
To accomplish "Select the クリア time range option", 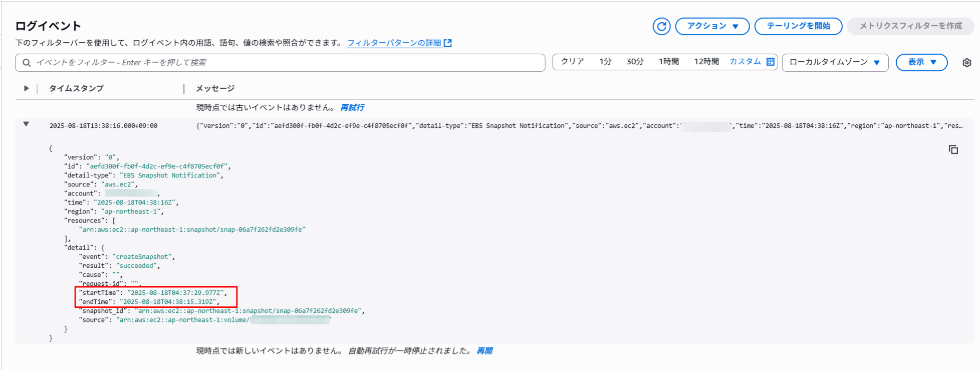I will pyautogui.click(x=572, y=62).
